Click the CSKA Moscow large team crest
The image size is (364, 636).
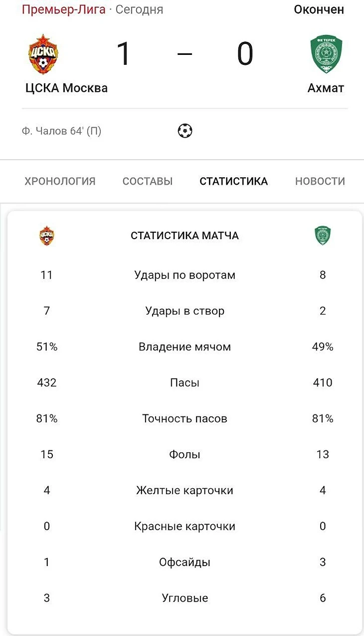coord(43,54)
